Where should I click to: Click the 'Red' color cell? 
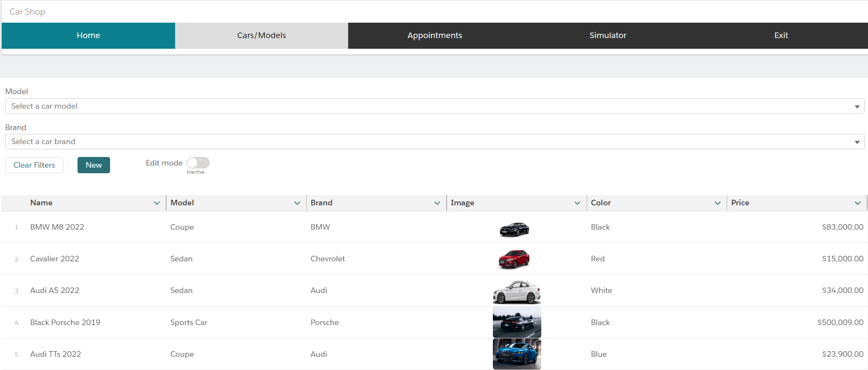[x=598, y=259]
